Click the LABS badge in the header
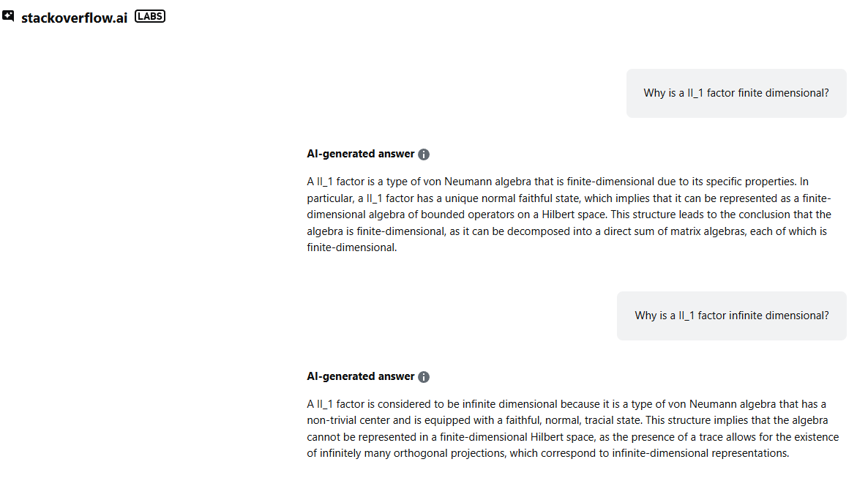The width and height of the screenshot is (868, 481). [150, 16]
